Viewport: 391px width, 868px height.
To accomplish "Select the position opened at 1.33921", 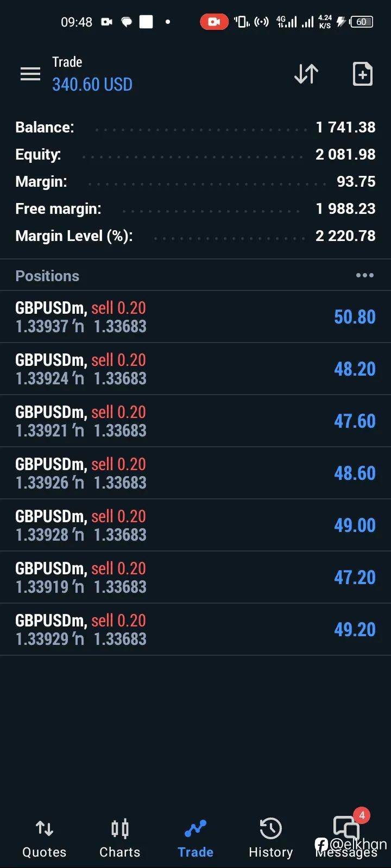I will pos(195,421).
